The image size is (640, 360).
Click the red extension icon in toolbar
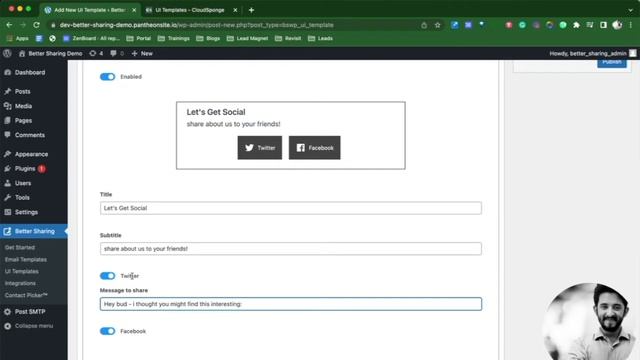(x=509, y=25)
